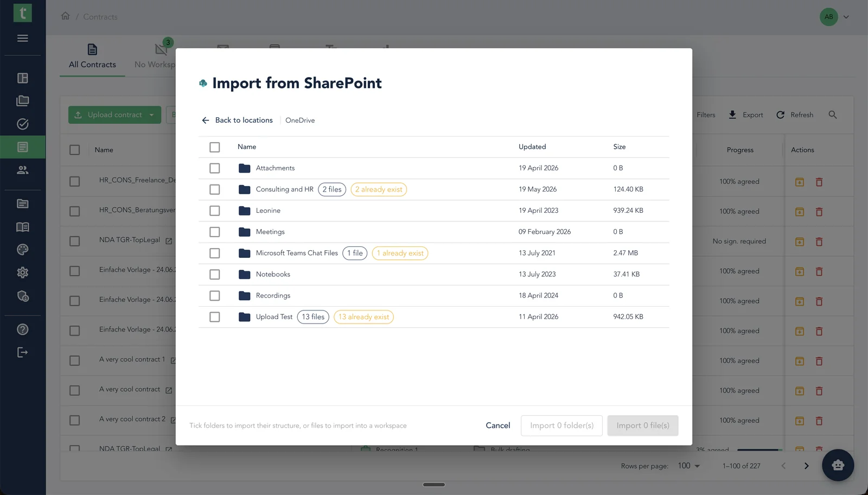
Task: Go to home via breadcrumb house icon
Action: click(66, 16)
